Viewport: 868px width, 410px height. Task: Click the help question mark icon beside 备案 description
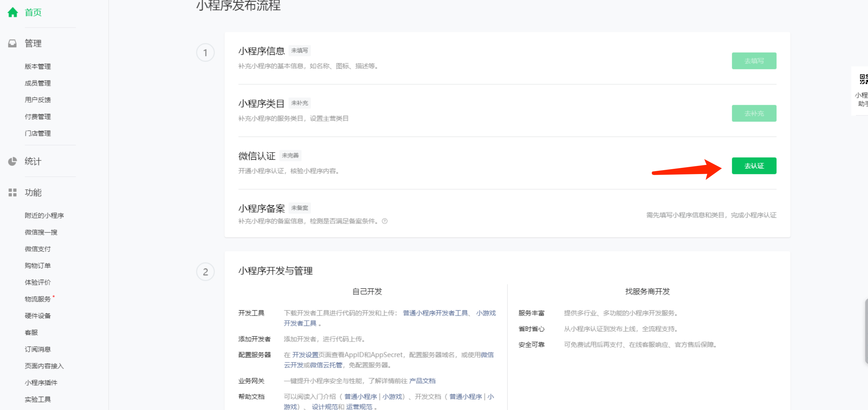click(384, 221)
